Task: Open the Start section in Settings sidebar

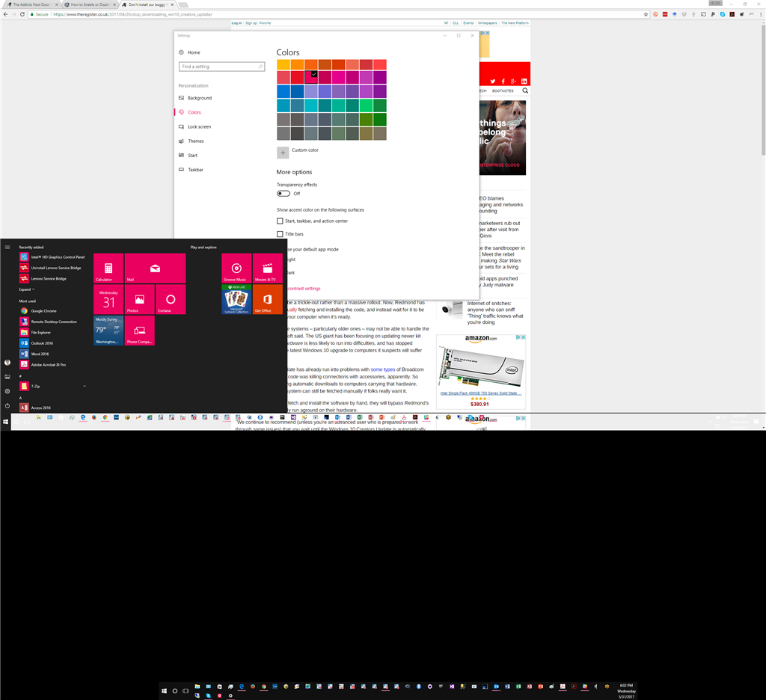Action: point(188,156)
